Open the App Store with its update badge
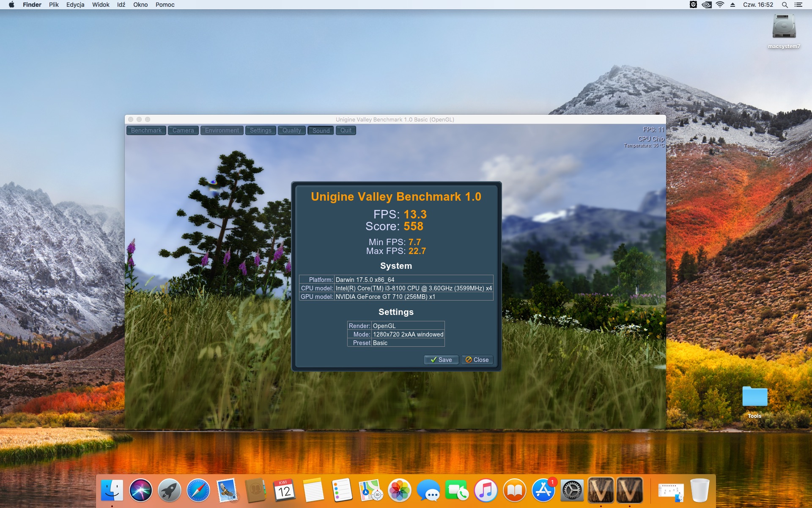The width and height of the screenshot is (812, 508). (543, 491)
